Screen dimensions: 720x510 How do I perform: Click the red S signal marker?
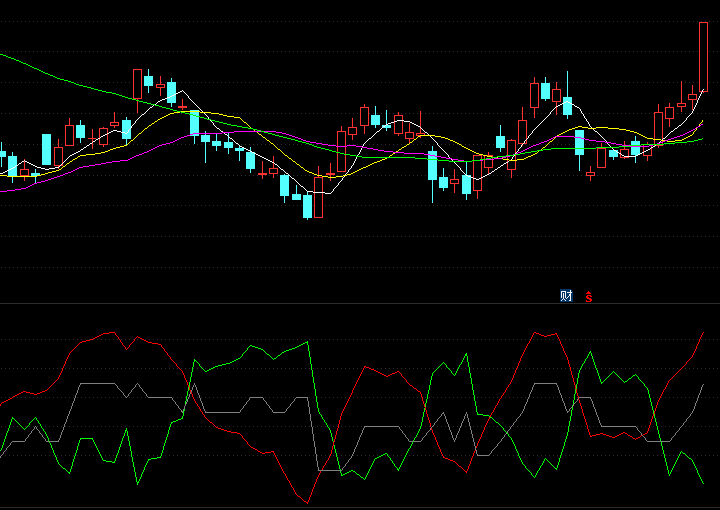click(x=589, y=297)
